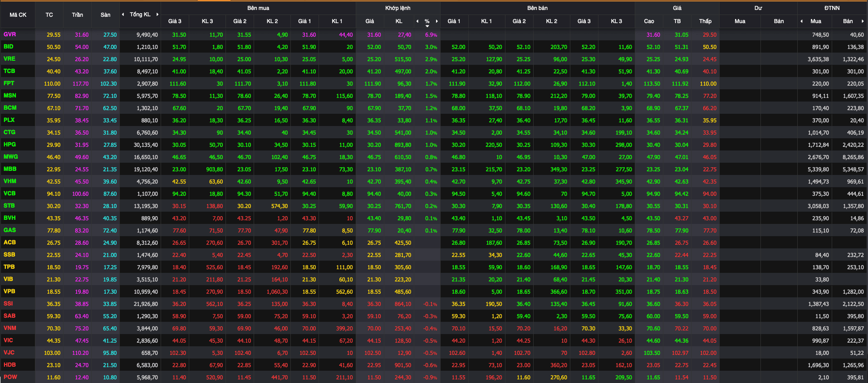Image resolution: width=868 pixels, height=383 pixels.
Task: Click VCB reference price 94.10
Action: [54, 194]
